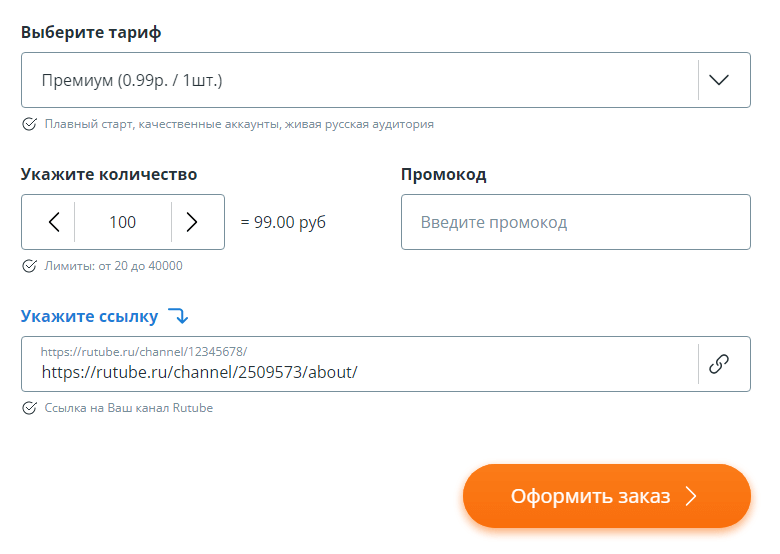This screenshot has width=780, height=554.
Task: Click the quantity field showing 100
Action: [123, 222]
